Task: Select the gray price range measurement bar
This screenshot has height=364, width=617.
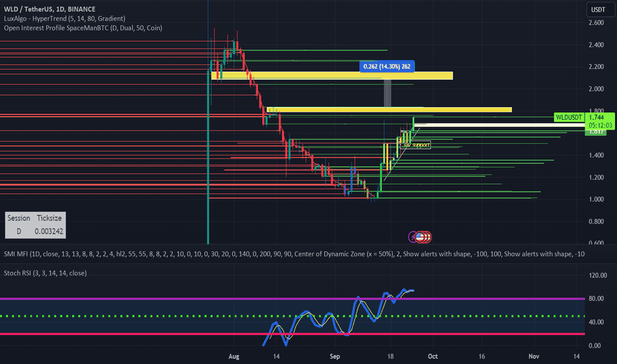Action: pos(387,93)
